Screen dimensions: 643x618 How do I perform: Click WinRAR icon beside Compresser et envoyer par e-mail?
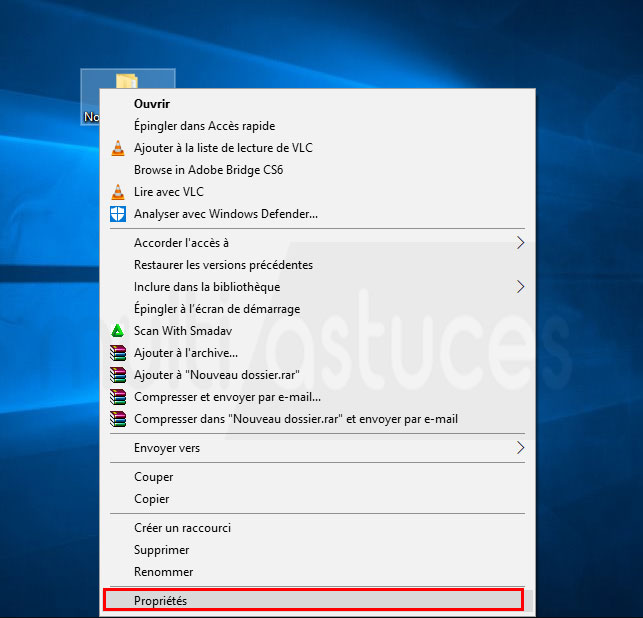point(117,397)
